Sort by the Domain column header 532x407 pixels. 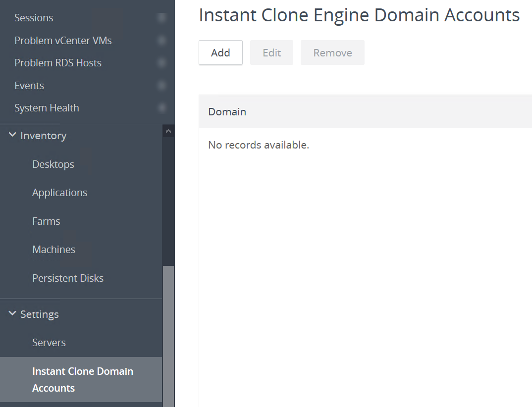[x=227, y=111]
